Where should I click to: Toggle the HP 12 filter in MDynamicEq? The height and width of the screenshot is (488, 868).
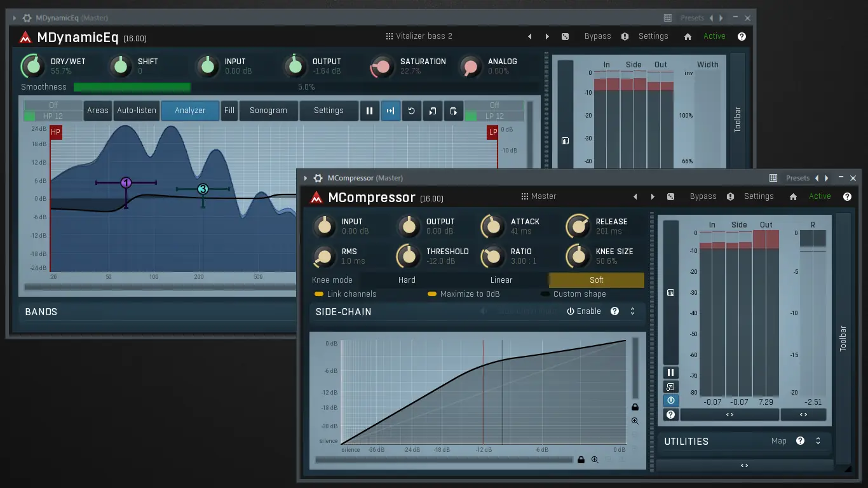pos(53,116)
